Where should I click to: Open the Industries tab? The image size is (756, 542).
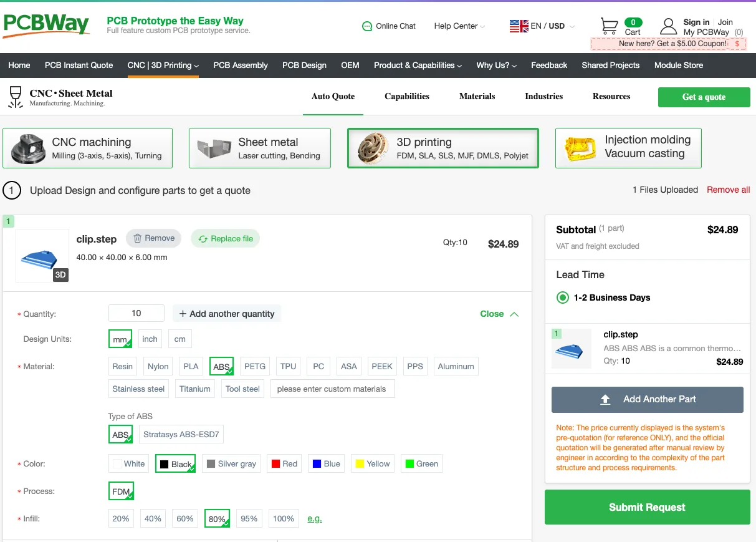click(544, 97)
